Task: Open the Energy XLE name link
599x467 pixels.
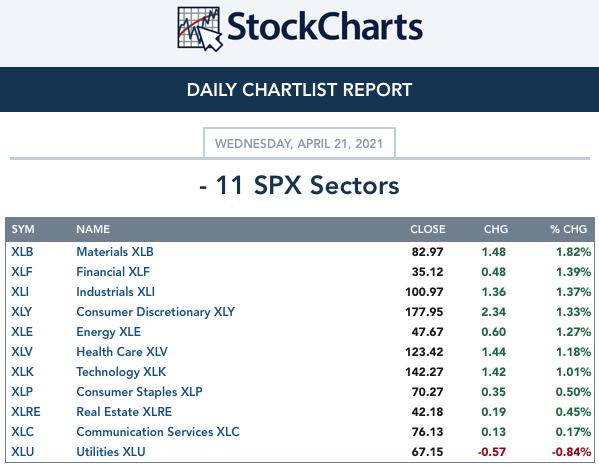Action: [108, 332]
